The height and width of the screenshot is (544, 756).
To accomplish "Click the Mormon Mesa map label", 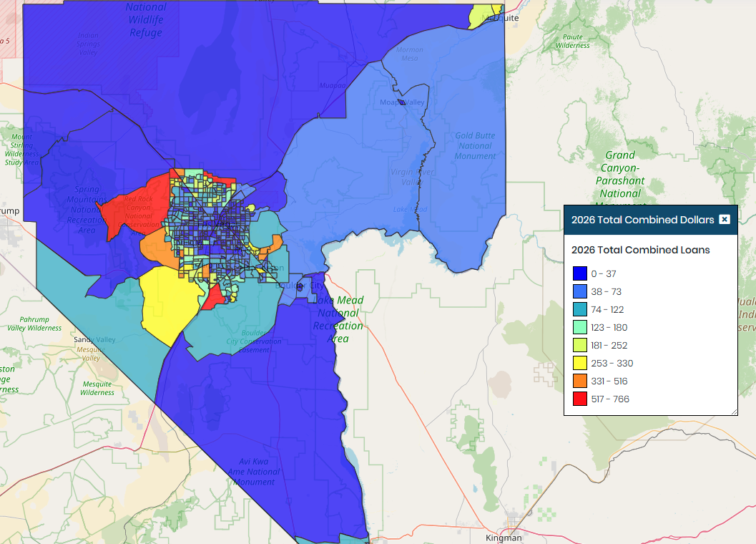I will tap(410, 54).
